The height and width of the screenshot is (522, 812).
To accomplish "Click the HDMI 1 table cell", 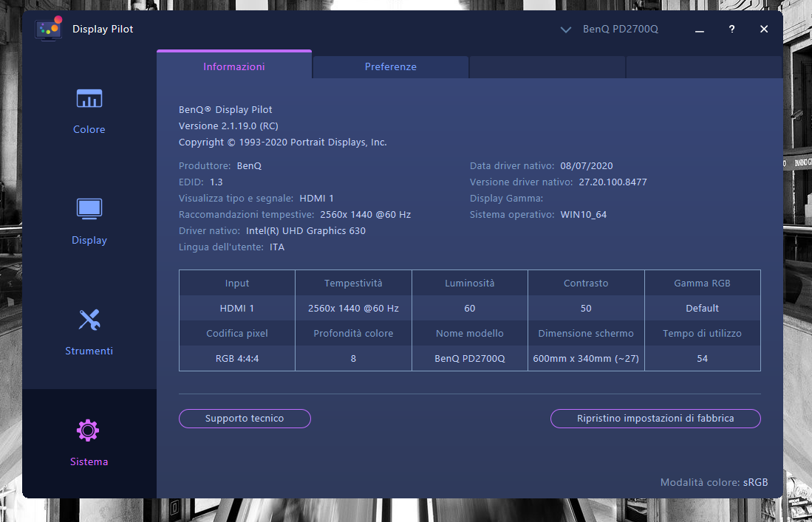I will pyautogui.click(x=237, y=309).
